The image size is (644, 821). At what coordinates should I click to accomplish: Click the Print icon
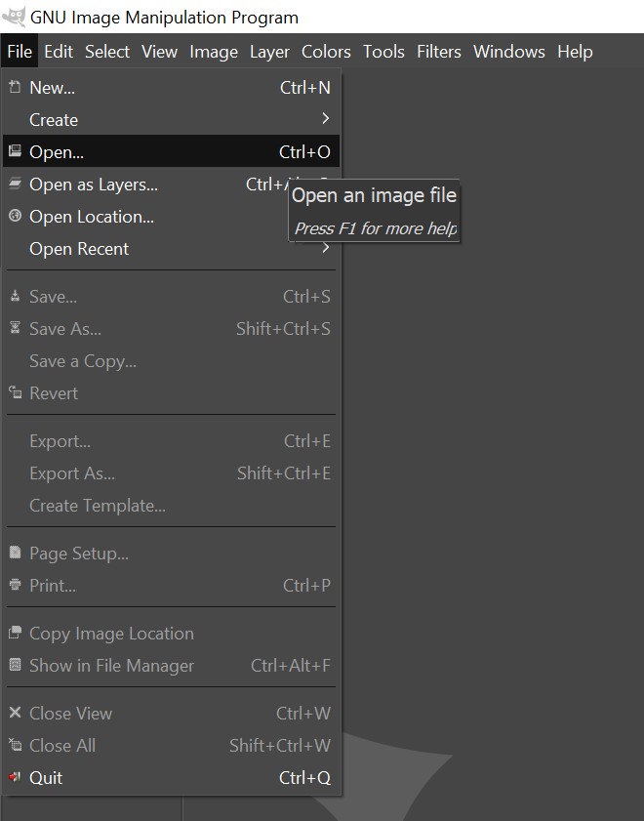click(16, 585)
